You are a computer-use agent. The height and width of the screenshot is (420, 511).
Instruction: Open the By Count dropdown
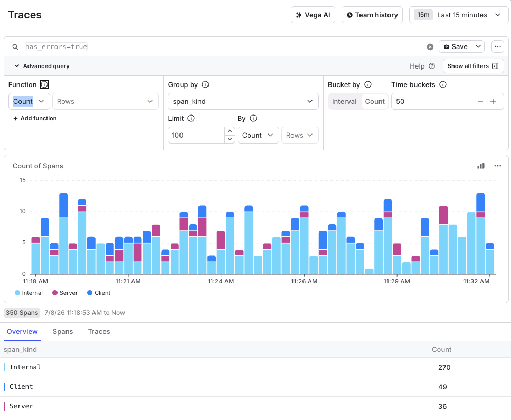pos(258,135)
